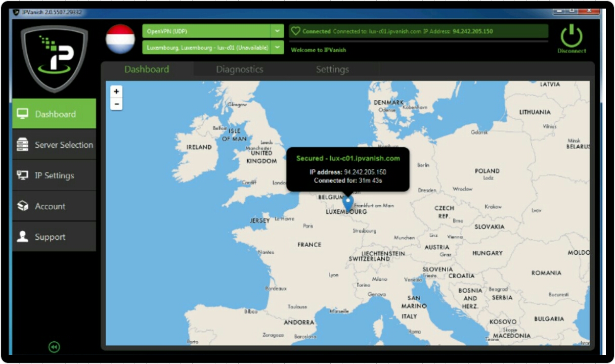The width and height of the screenshot is (615, 364).
Task: Click the blue map location pin
Action: tap(347, 203)
